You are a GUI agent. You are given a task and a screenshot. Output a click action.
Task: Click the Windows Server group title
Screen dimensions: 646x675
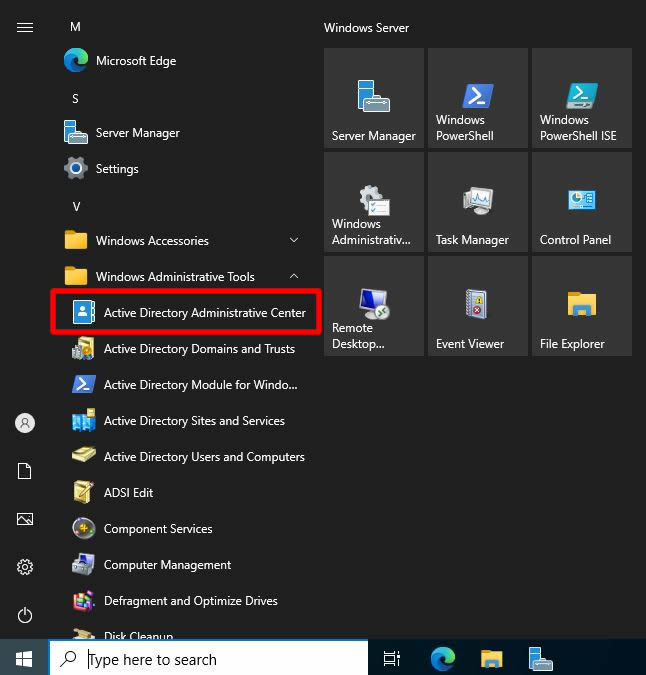(x=366, y=28)
